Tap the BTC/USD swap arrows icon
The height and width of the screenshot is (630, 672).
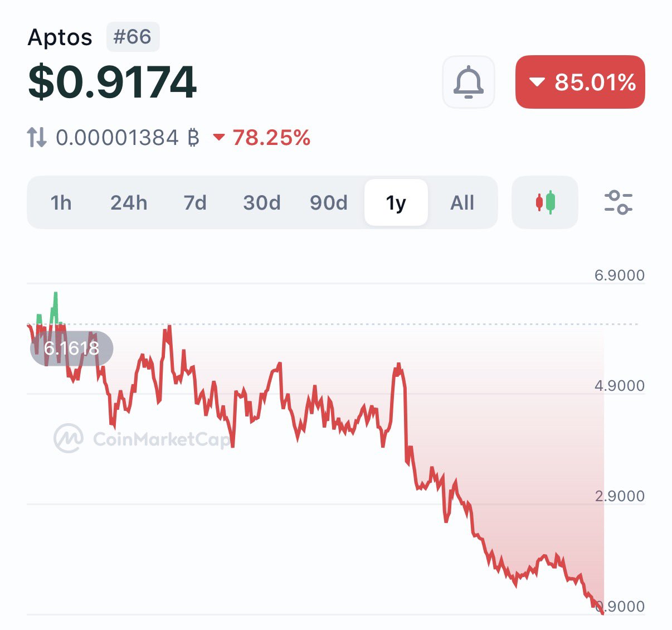coord(37,137)
